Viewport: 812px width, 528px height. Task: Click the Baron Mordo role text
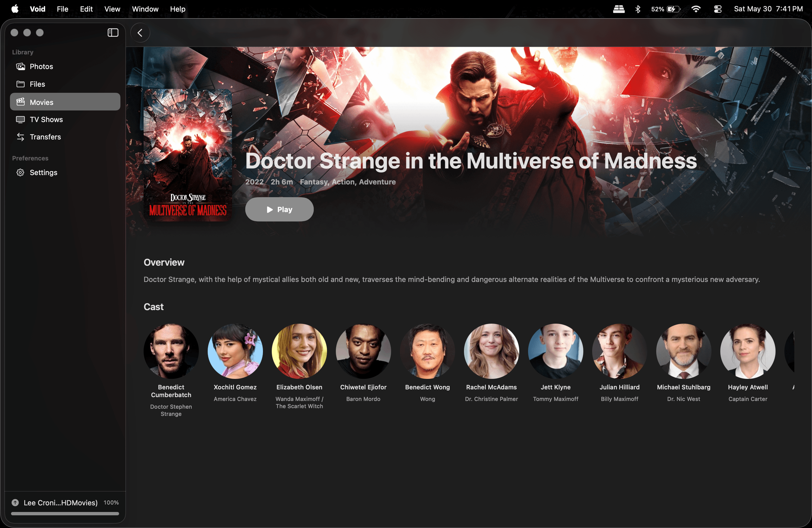point(363,399)
